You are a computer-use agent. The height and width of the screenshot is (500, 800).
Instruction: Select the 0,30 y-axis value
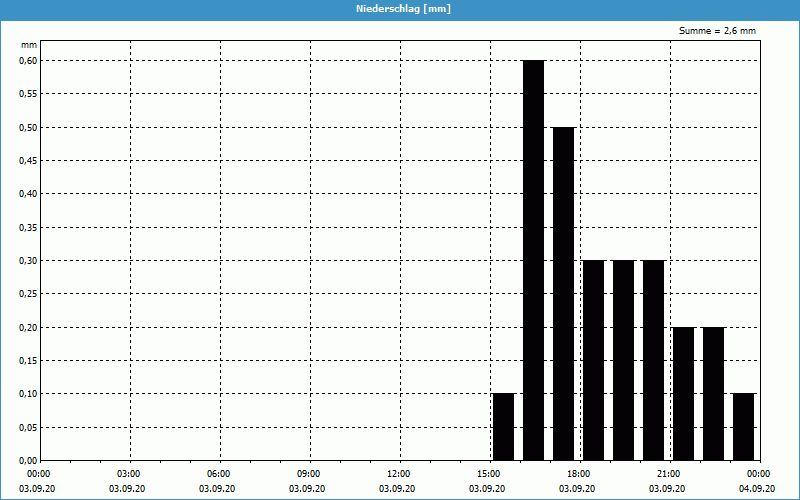[x=28, y=261]
